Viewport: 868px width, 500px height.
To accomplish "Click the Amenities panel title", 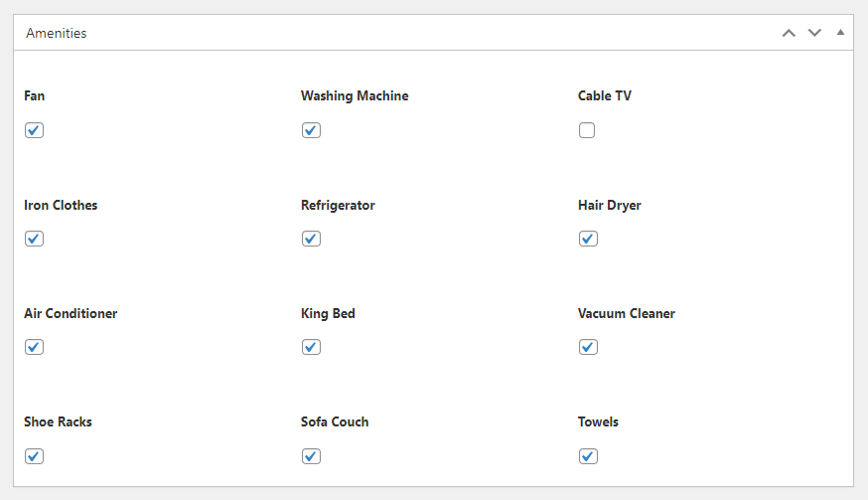I will 57,33.
